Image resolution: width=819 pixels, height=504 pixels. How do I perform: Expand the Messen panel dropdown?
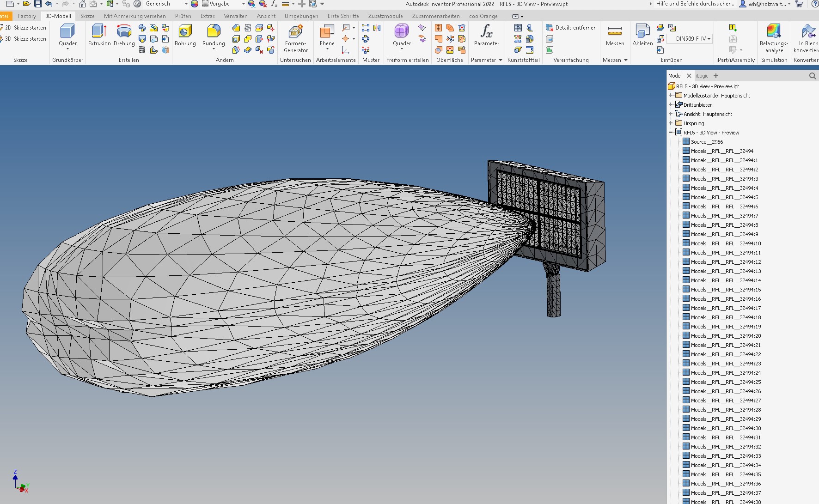[x=626, y=60]
